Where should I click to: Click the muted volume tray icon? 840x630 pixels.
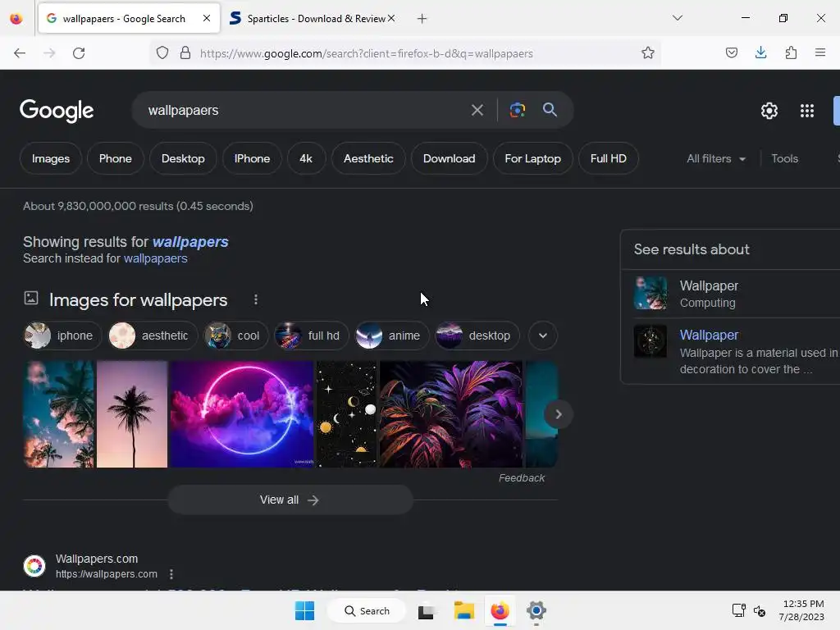(x=759, y=610)
